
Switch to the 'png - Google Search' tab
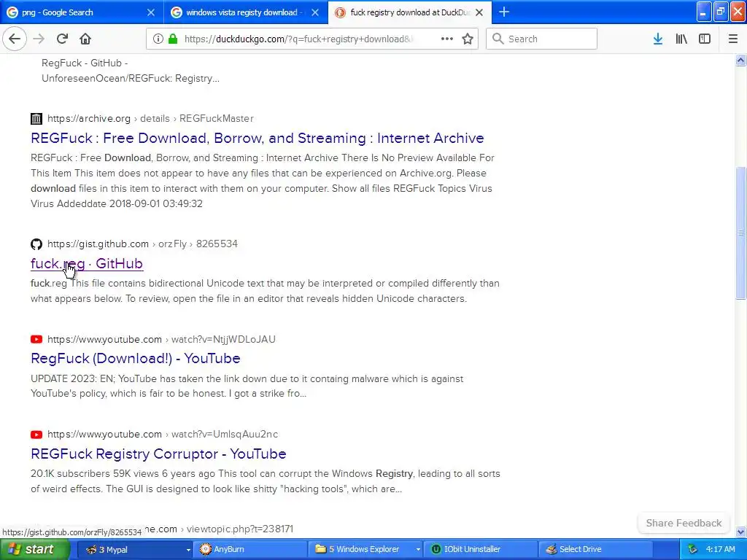click(x=82, y=12)
